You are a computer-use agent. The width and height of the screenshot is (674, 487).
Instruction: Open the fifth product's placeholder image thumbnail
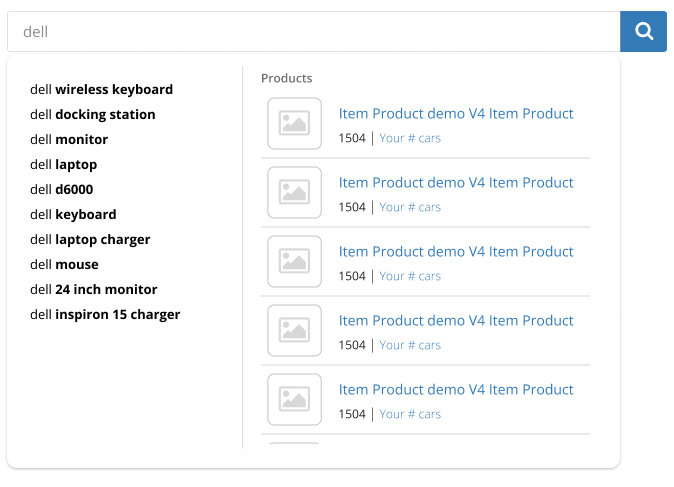coord(294,399)
